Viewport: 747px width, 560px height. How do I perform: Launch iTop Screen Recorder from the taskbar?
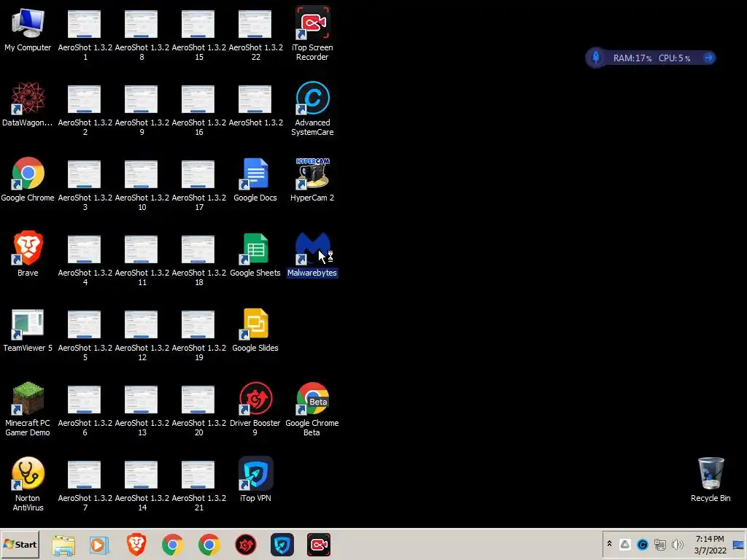tap(319, 545)
